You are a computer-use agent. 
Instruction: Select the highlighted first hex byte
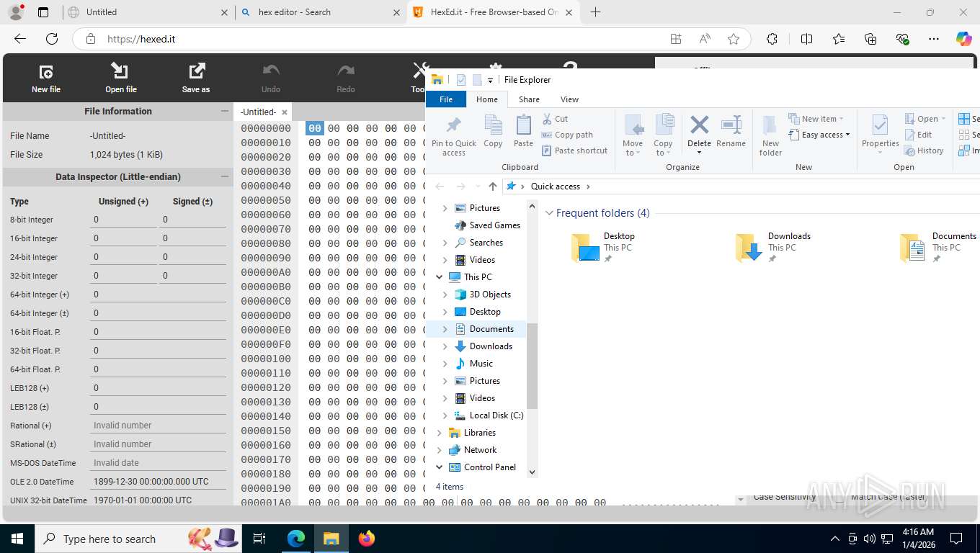coord(315,128)
